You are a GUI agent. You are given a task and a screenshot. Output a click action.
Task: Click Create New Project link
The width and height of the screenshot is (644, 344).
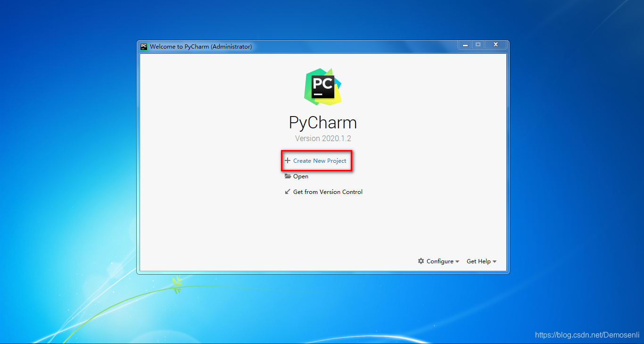pyautogui.click(x=320, y=161)
